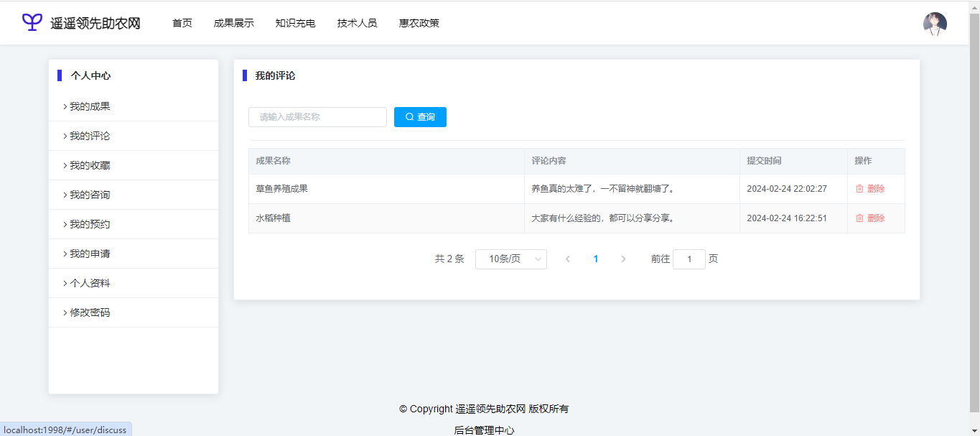Click the sprout logo icon
980x436 pixels.
tap(32, 22)
